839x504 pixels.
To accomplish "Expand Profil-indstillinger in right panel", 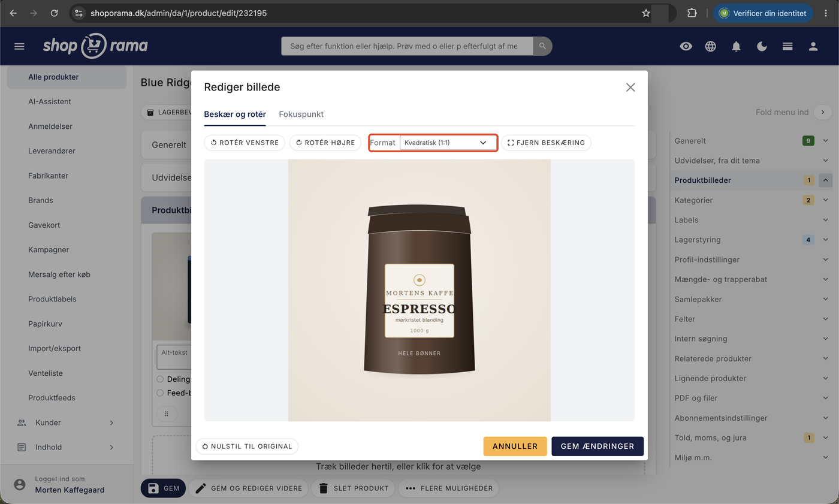I will [x=825, y=259].
